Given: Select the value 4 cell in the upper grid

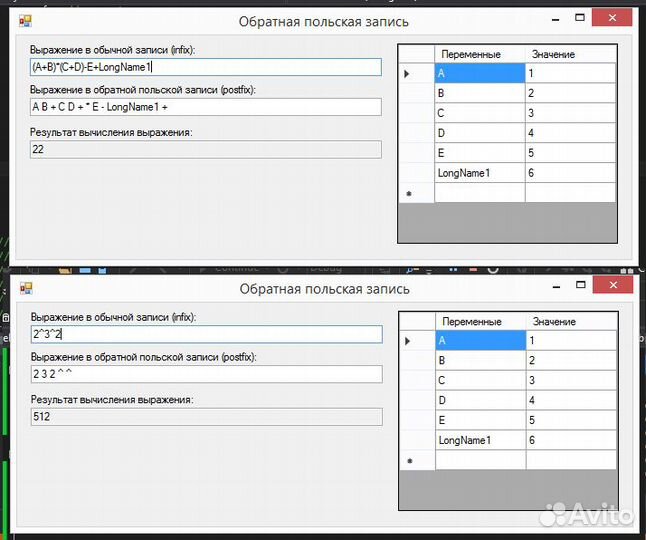Looking at the screenshot, I should tap(570, 133).
